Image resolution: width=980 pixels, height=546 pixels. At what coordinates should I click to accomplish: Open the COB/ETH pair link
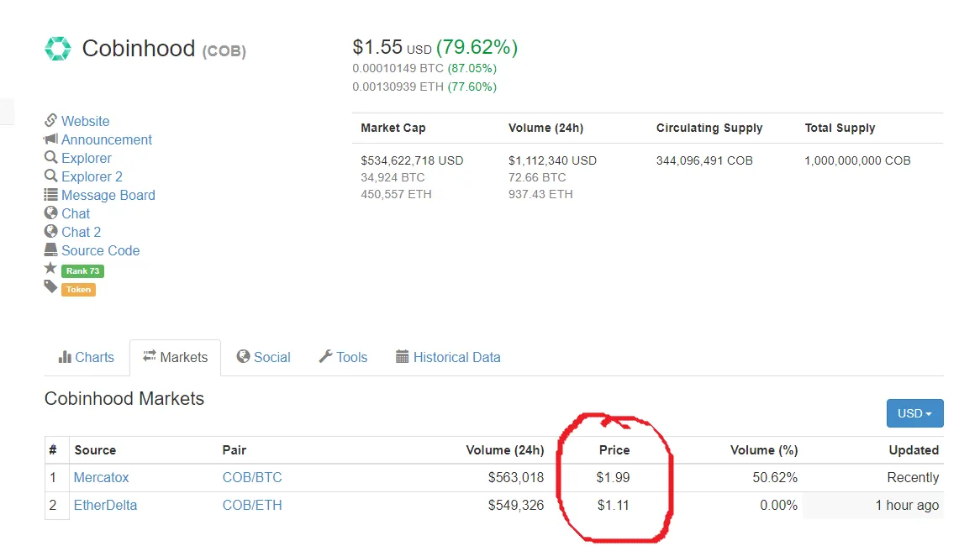pos(252,505)
